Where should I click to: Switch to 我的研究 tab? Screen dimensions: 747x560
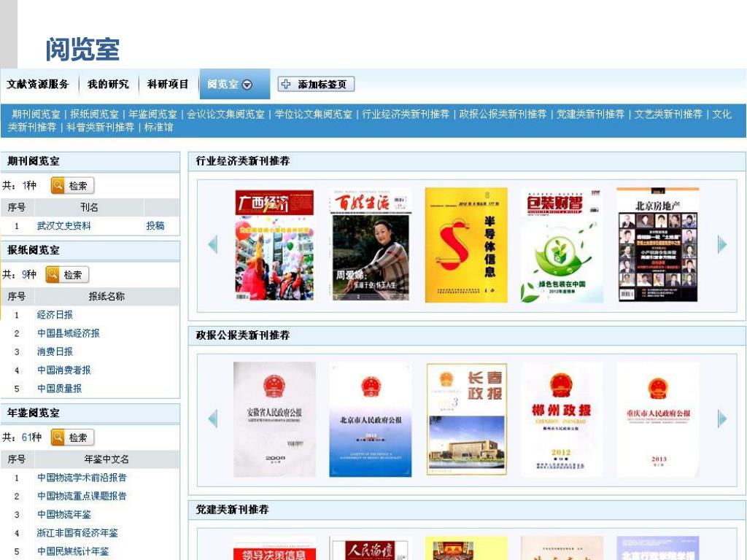point(108,85)
